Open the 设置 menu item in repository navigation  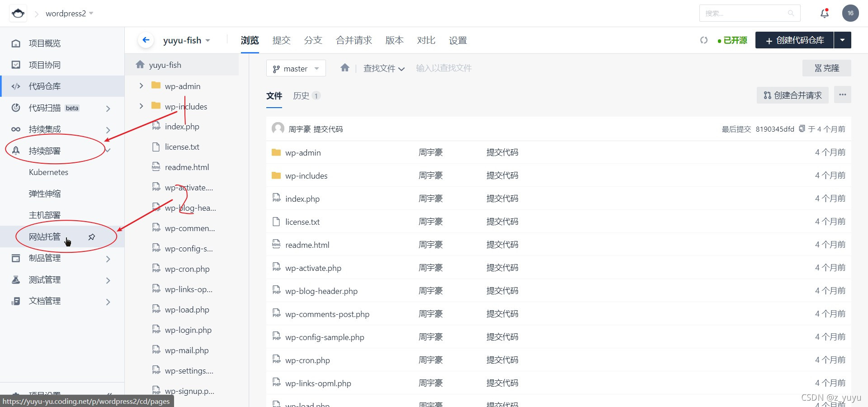pyautogui.click(x=458, y=40)
